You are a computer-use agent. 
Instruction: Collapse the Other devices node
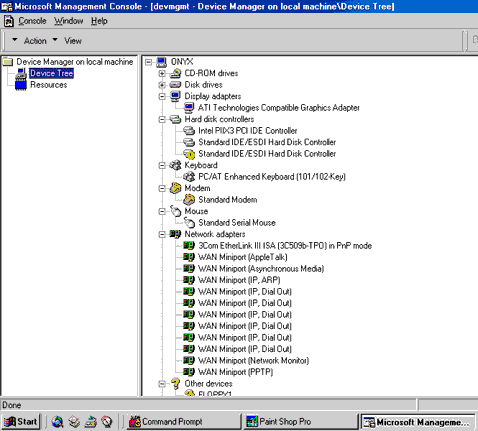(162, 384)
